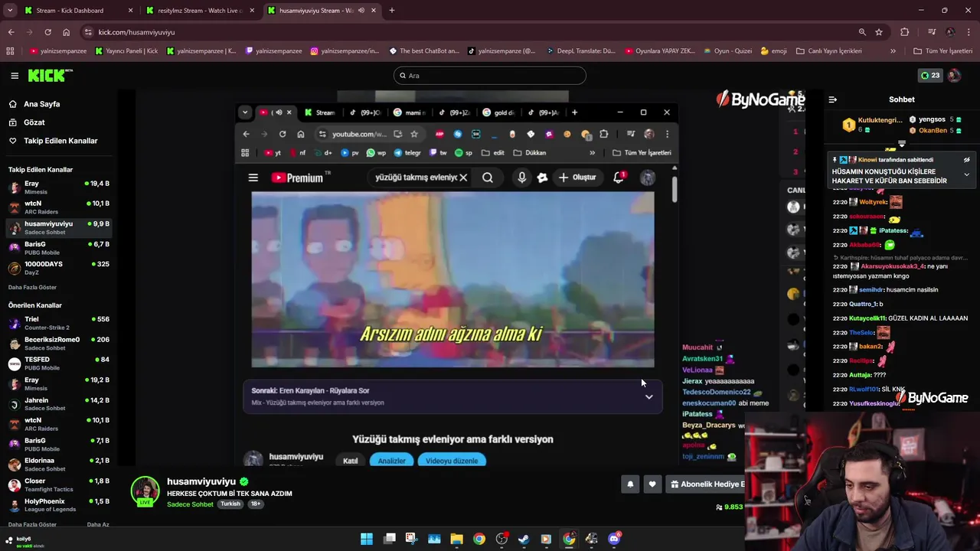Open Steam from the taskbar

pos(524,539)
